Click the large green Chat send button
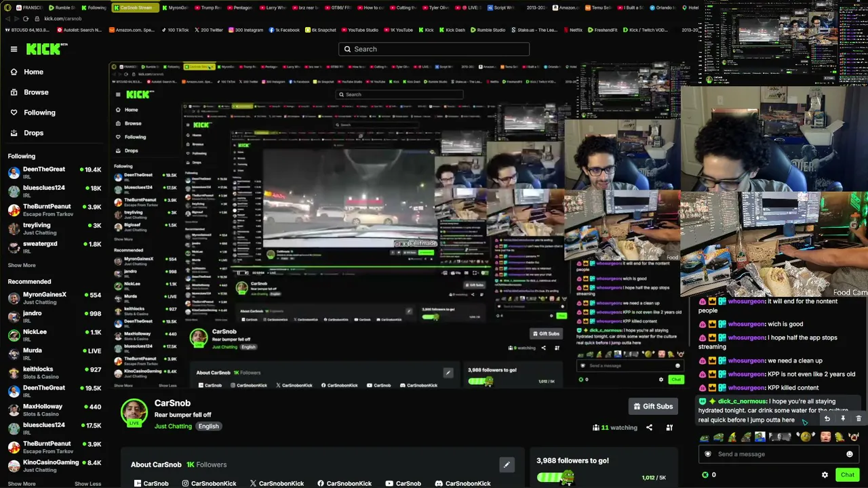The width and height of the screenshot is (868, 488). (848, 475)
